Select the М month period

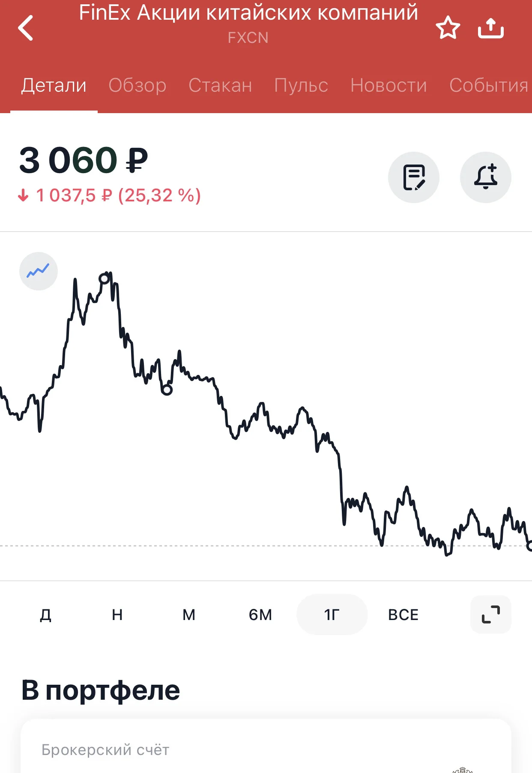pos(189,615)
